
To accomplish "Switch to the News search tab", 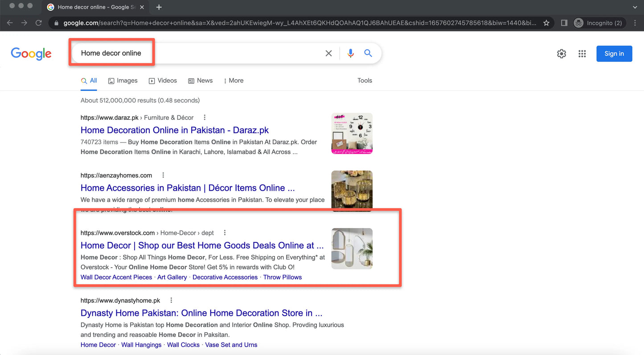I will coord(200,81).
